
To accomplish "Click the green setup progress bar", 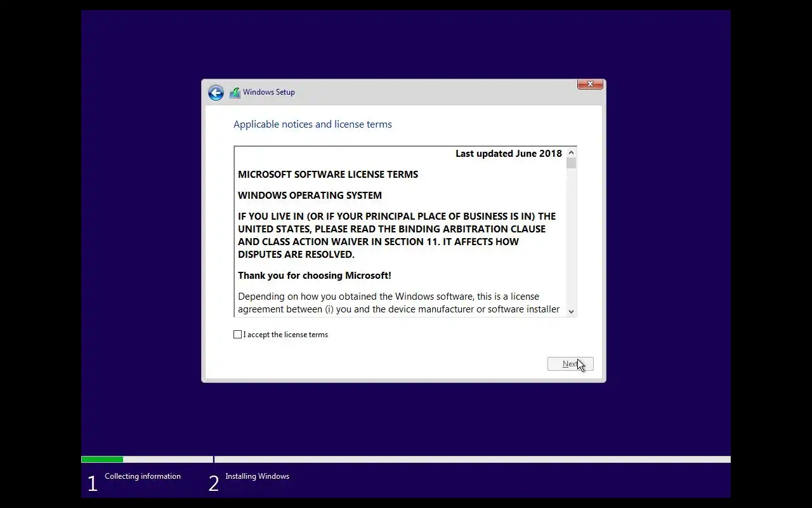I will click(x=102, y=459).
